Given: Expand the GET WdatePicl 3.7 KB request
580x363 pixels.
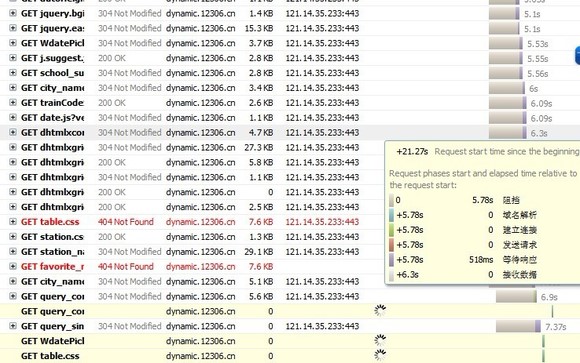Looking at the screenshot, I should [x=13, y=43].
